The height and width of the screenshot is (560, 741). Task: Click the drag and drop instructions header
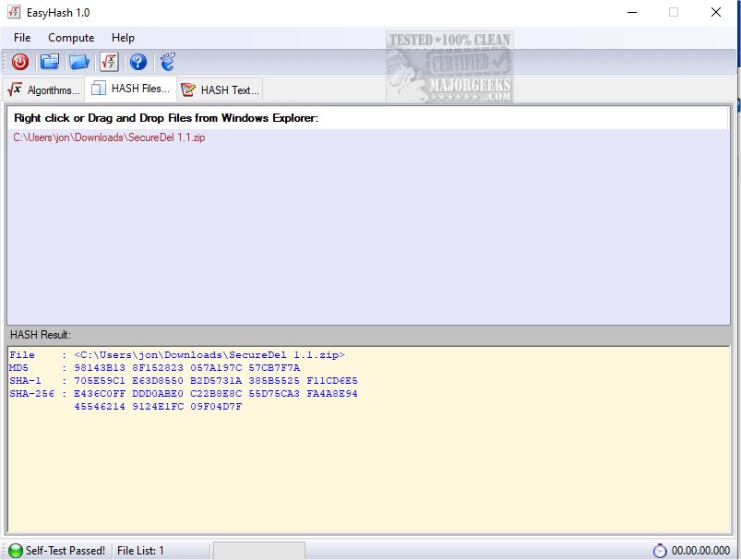[166, 118]
